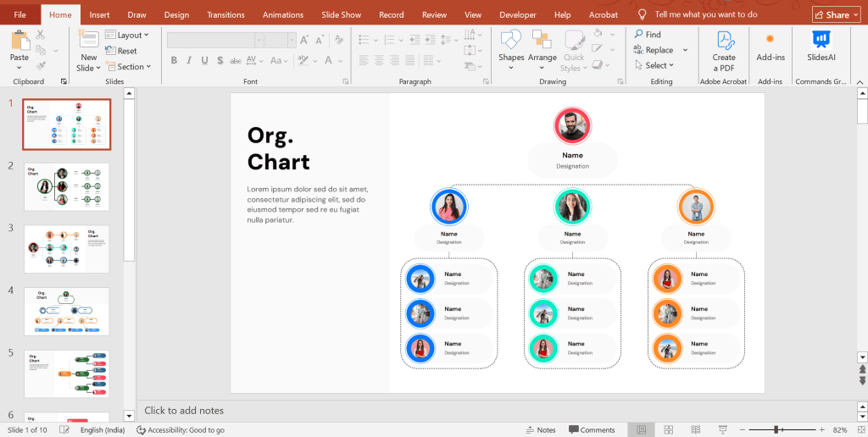Click the Reset slide button
The width and height of the screenshot is (868, 437).
click(121, 51)
